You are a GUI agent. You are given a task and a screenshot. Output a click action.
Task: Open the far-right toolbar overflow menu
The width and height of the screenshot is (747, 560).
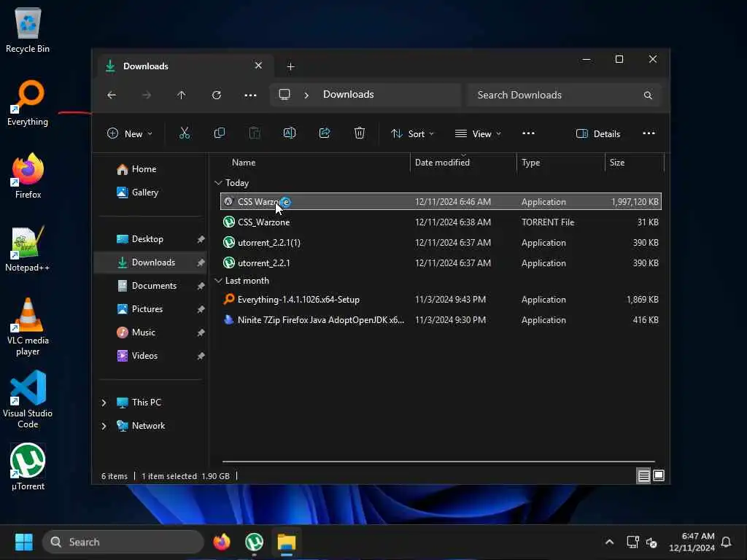coord(649,133)
